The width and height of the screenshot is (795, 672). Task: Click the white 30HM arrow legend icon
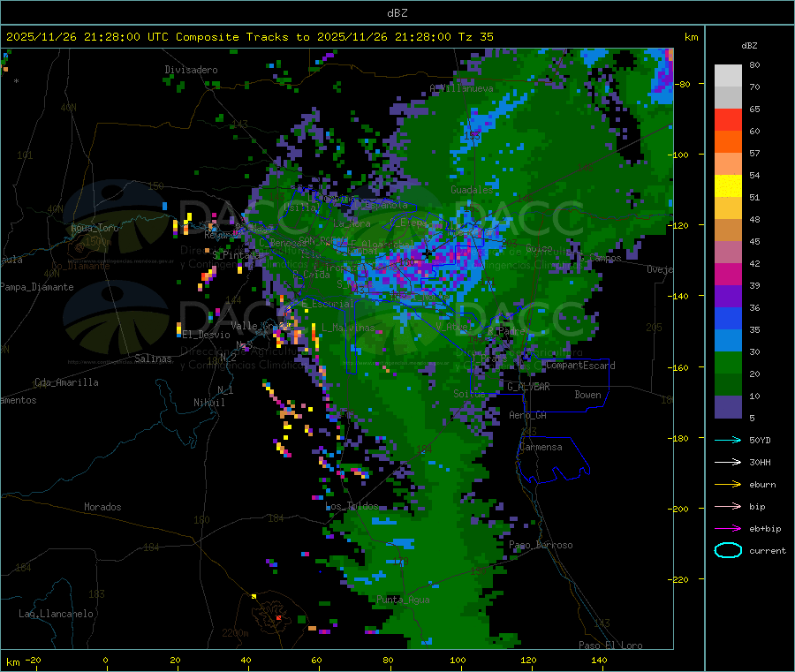tap(728, 462)
